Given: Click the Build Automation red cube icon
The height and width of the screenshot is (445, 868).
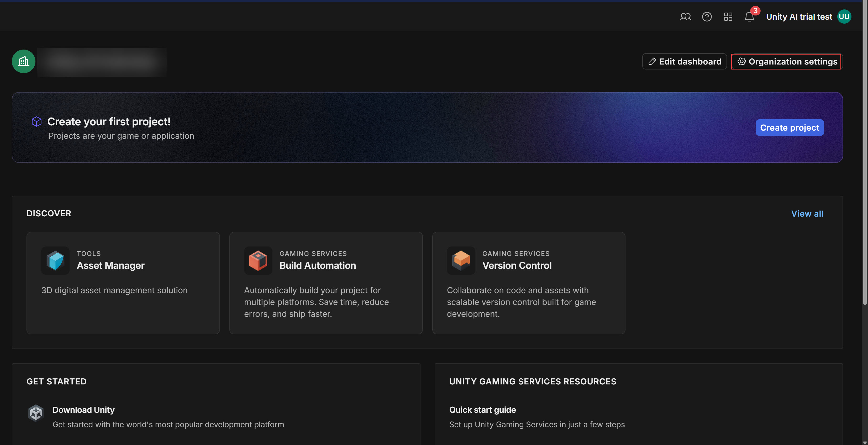Looking at the screenshot, I should coord(258,261).
